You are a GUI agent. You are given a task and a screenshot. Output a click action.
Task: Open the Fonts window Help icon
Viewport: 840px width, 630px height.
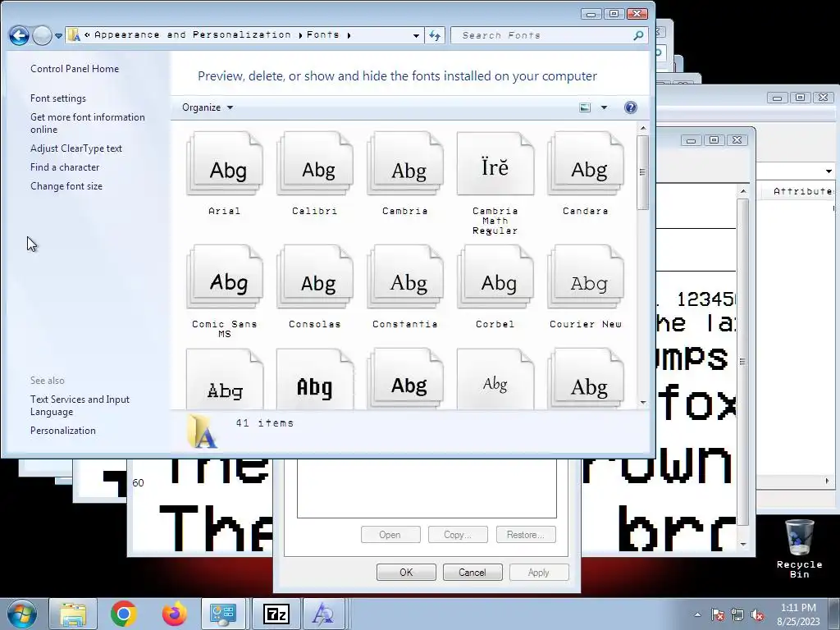click(x=631, y=107)
